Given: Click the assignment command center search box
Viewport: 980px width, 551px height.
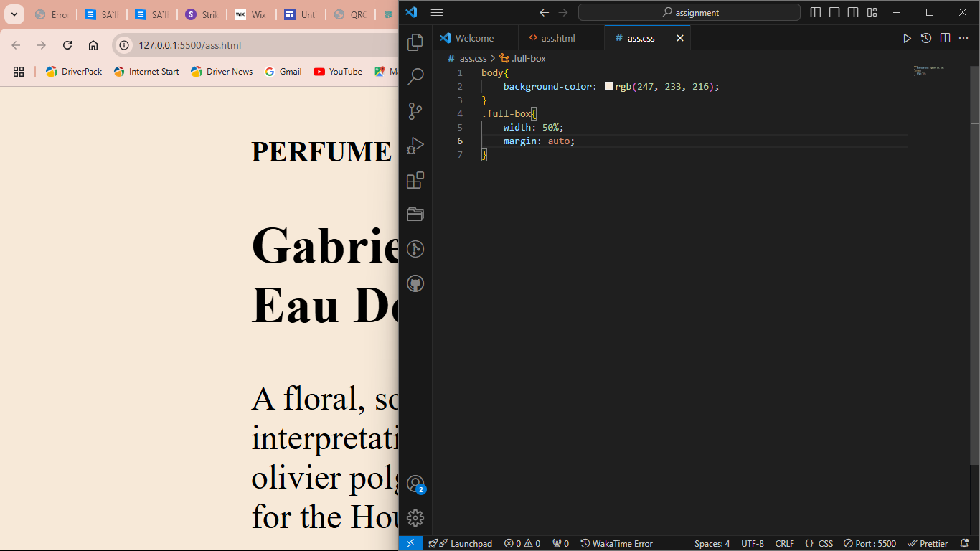Looking at the screenshot, I should click(689, 12).
